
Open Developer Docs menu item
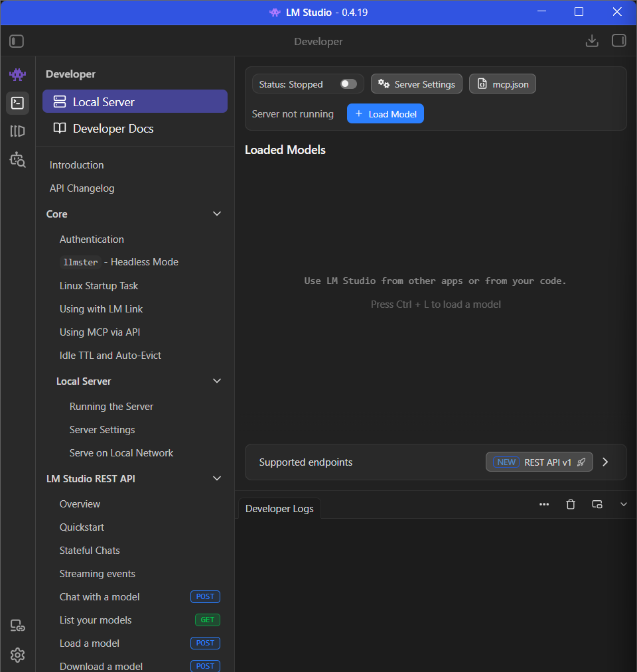(x=135, y=129)
